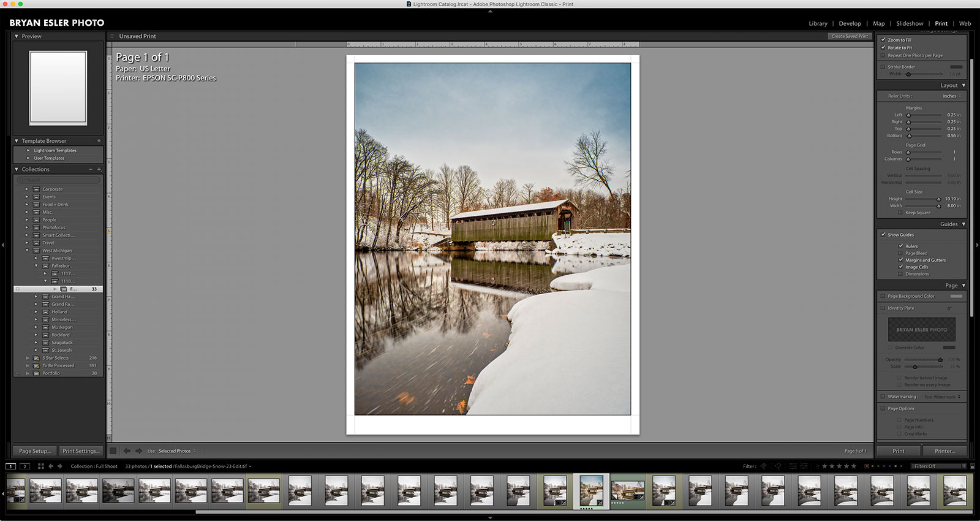The height and width of the screenshot is (521, 980).
Task: Adjust the Bottom margin slider
Action: point(909,136)
